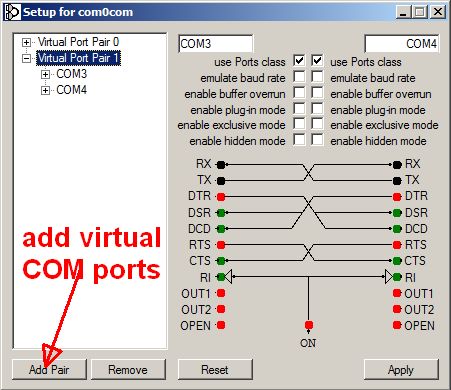
Task: Click the COM3 TX pin indicator
Action: (x=221, y=181)
